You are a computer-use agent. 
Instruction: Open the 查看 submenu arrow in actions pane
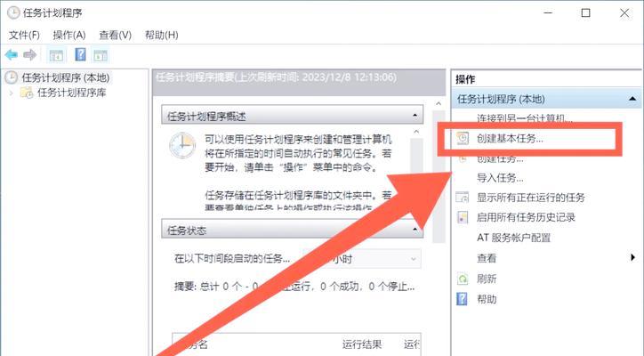633,258
